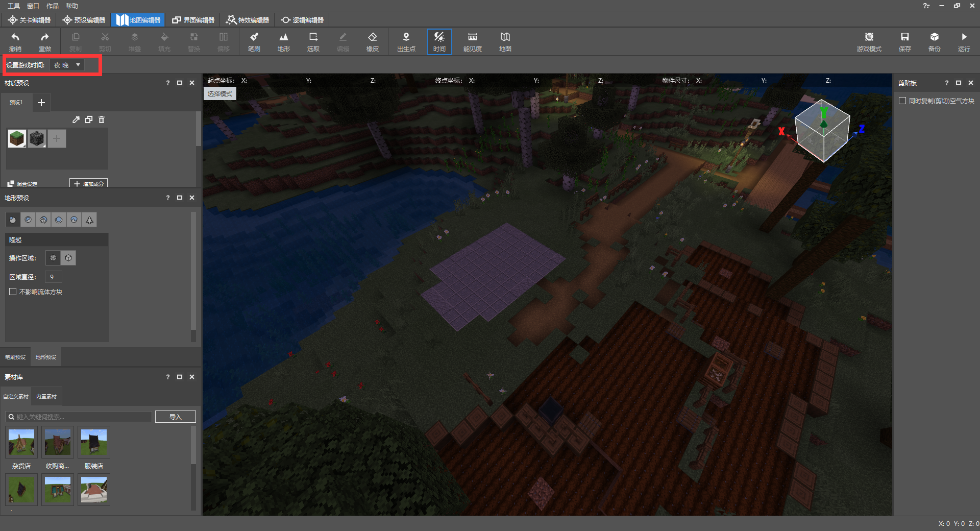This screenshot has height=531, width=980.
Task: Select the third terrain preset icon
Action: 43,220
